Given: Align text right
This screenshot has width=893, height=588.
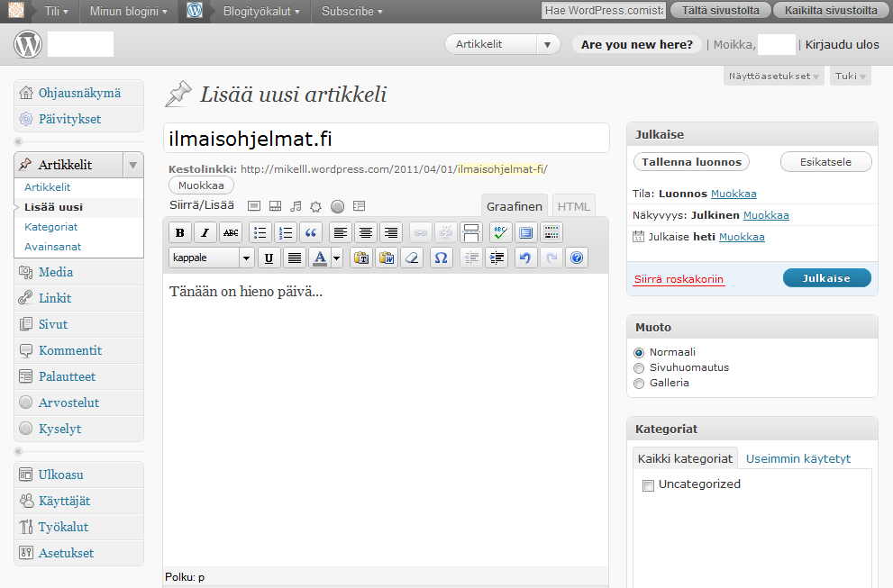Looking at the screenshot, I should pos(391,232).
